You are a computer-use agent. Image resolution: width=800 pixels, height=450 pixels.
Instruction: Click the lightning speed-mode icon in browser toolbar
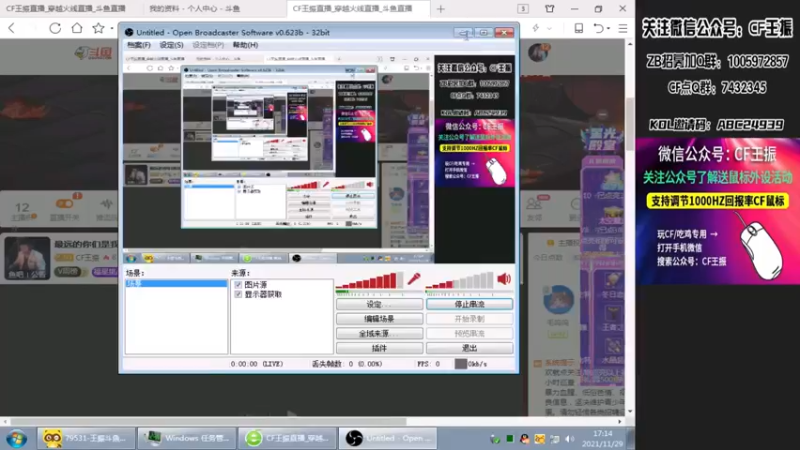click(x=536, y=28)
